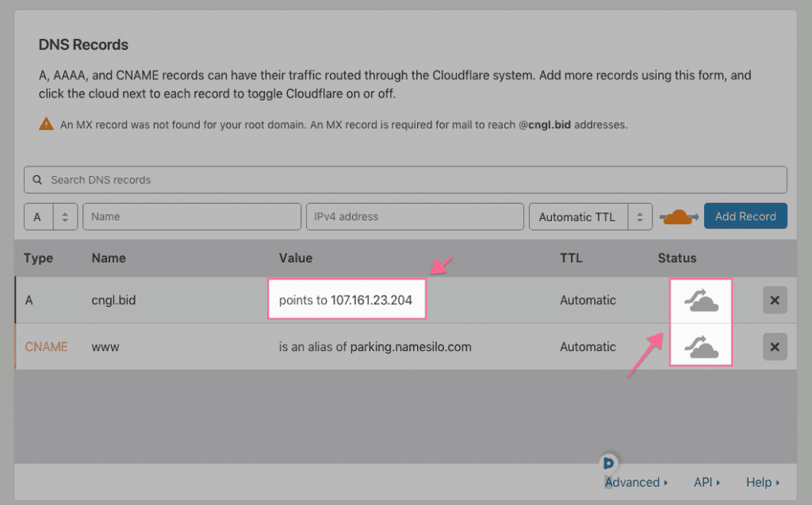This screenshot has width=812, height=505.
Task: Click the TTL column header
Action: [571, 258]
